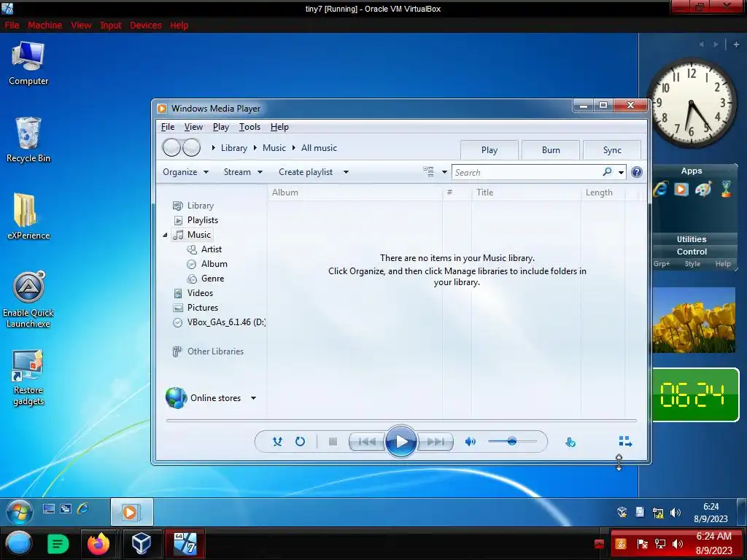Click the View options icon

[428, 172]
